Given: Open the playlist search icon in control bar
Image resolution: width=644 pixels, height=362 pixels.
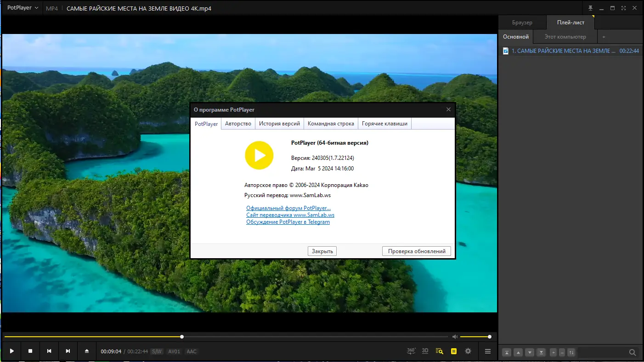Looking at the screenshot, I should point(440,351).
